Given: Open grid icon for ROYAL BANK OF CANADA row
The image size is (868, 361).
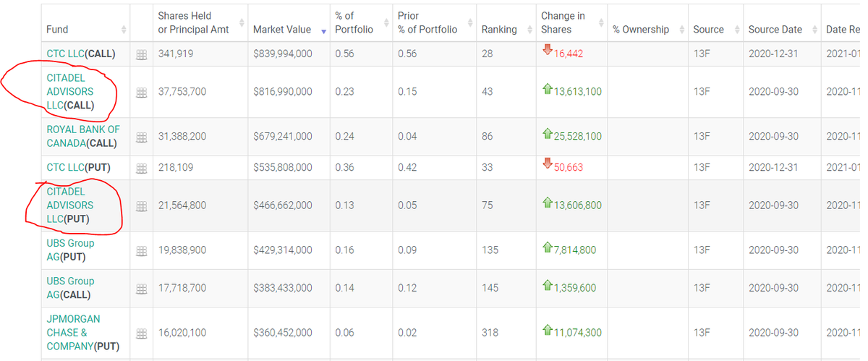Looking at the screenshot, I should [x=142, y=137].
